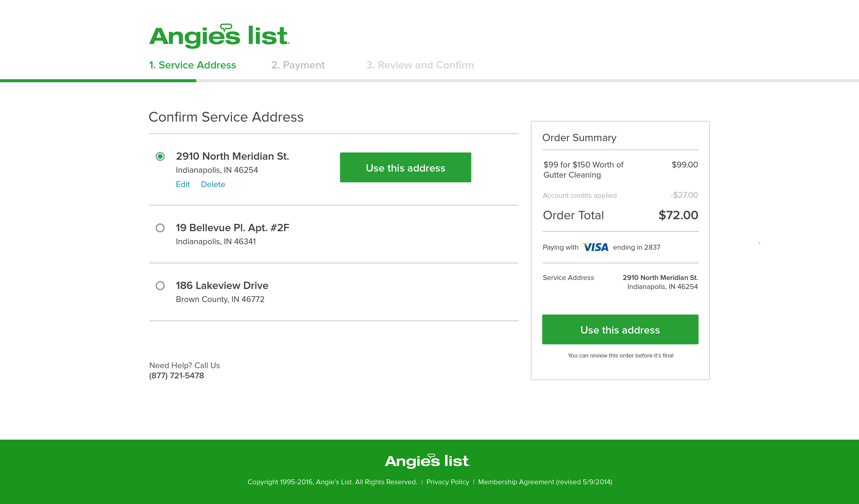Click Use this address in Order Summary
This screenshot has height=504, width=859.
620,330
